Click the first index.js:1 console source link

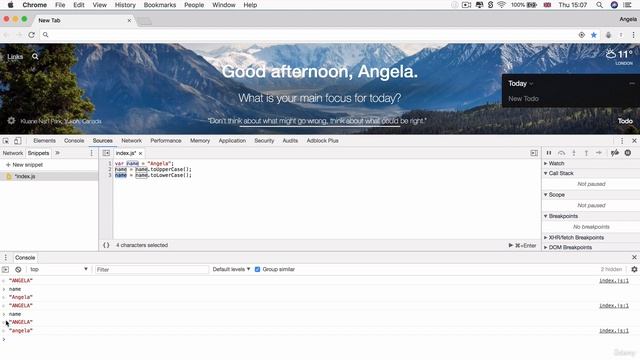[x=614, y=281]
